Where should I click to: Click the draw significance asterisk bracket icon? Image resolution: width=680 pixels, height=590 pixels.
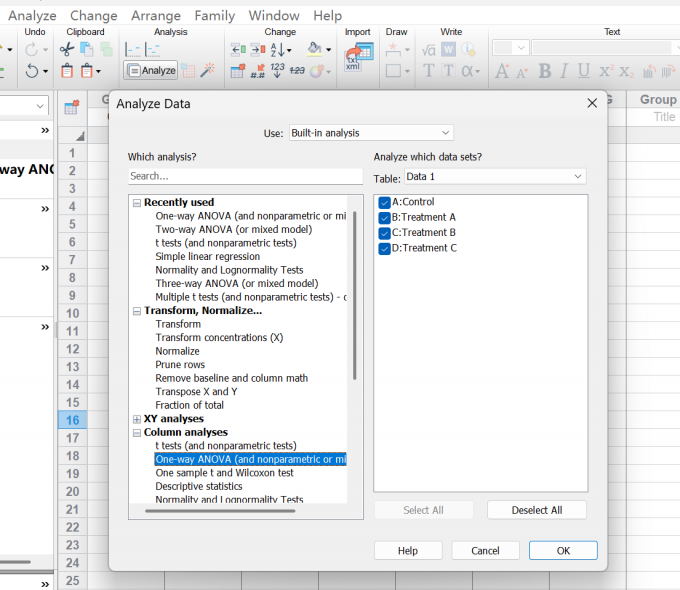(393, 49)
